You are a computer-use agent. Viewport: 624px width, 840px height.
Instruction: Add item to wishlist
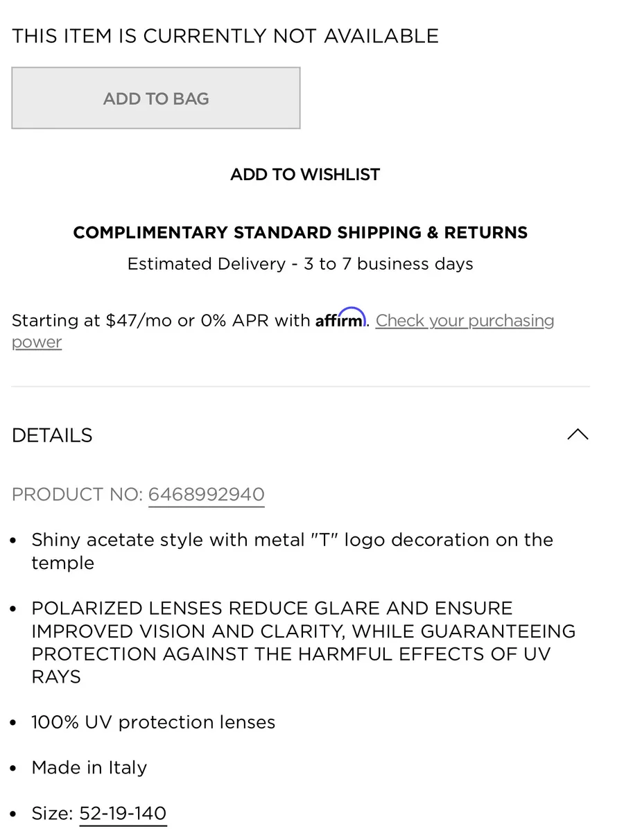coord(305,174)
